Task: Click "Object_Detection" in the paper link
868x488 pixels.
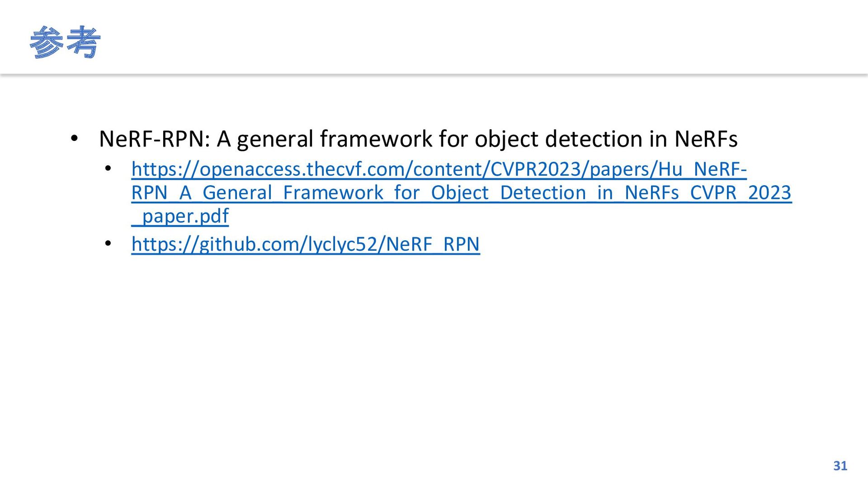Action: (x=509, y=192)
